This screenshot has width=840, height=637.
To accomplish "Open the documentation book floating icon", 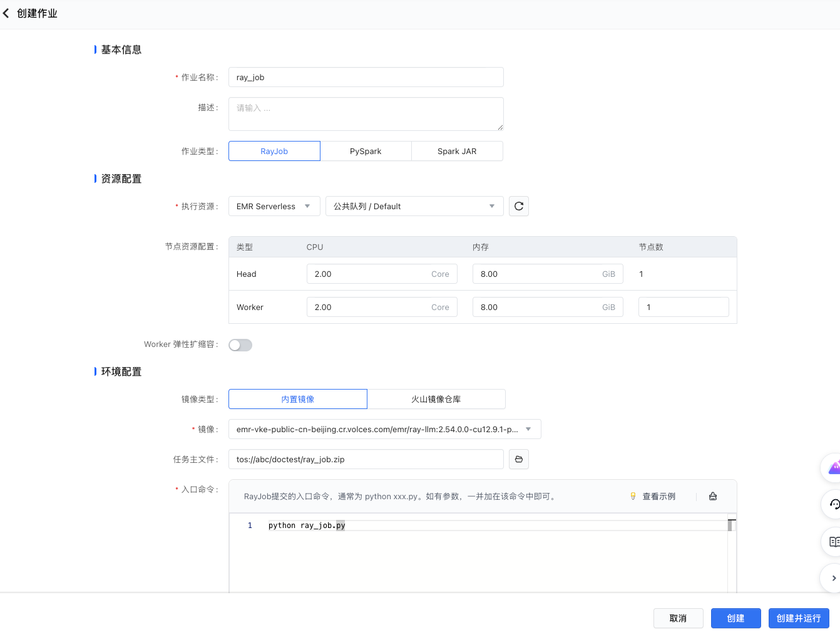I will 834,541.
